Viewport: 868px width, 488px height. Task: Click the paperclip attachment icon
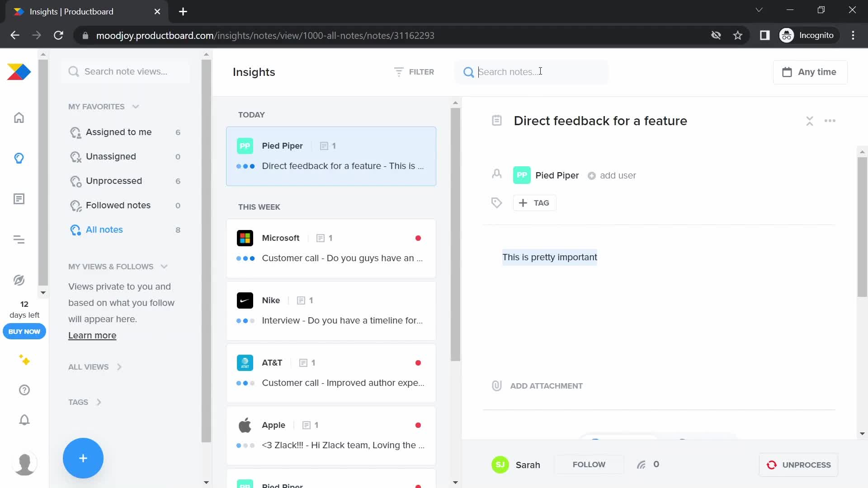click(x=497, y=386)
